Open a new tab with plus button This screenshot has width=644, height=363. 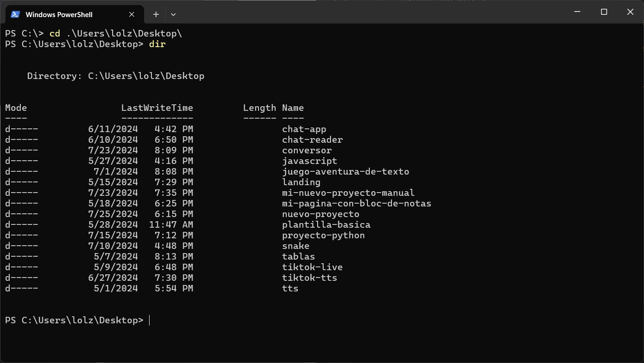point(156,14)
